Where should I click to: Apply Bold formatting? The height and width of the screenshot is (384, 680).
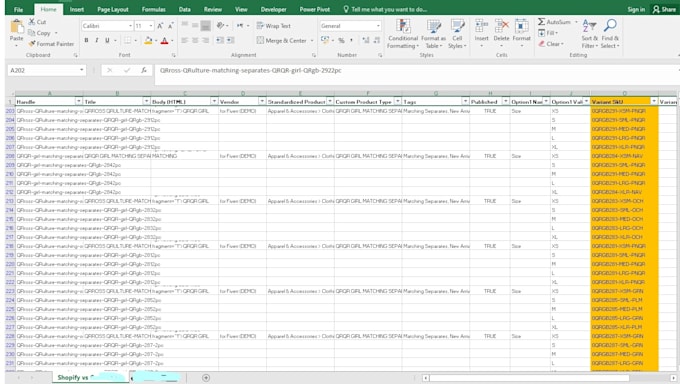pos(86,40)
